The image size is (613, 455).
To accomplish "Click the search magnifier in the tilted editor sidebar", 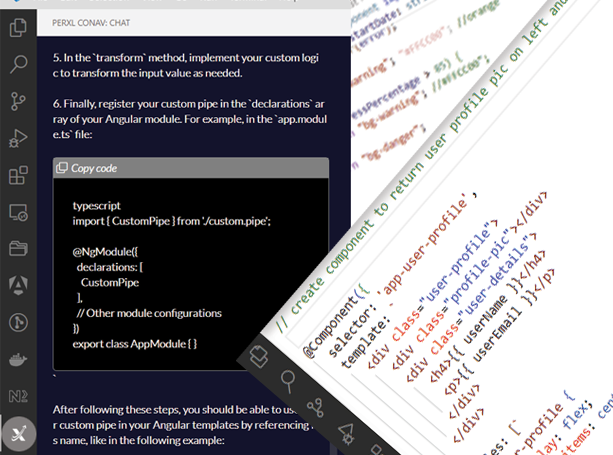I will pos(286,378).
